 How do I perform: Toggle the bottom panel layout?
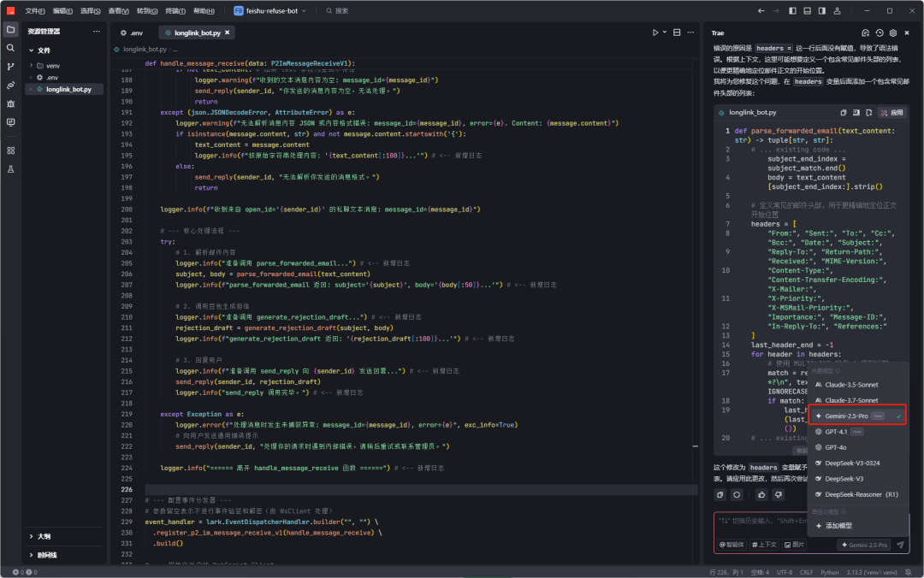[806, 10]
